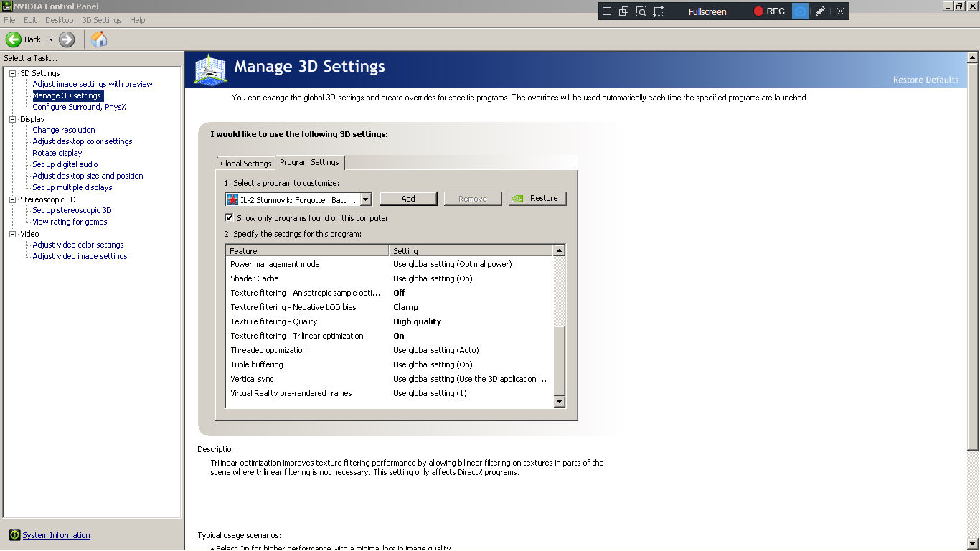Collapse the Stereoscopic 3D tree node
The image size is (980, 551).
[13, 199]
